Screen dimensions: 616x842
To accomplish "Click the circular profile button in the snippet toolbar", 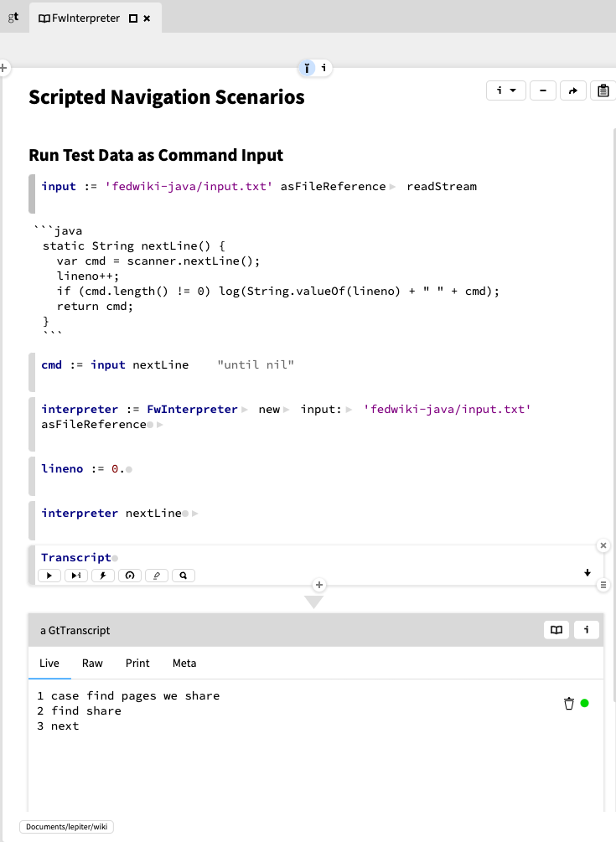I will [x=129, y=576].
